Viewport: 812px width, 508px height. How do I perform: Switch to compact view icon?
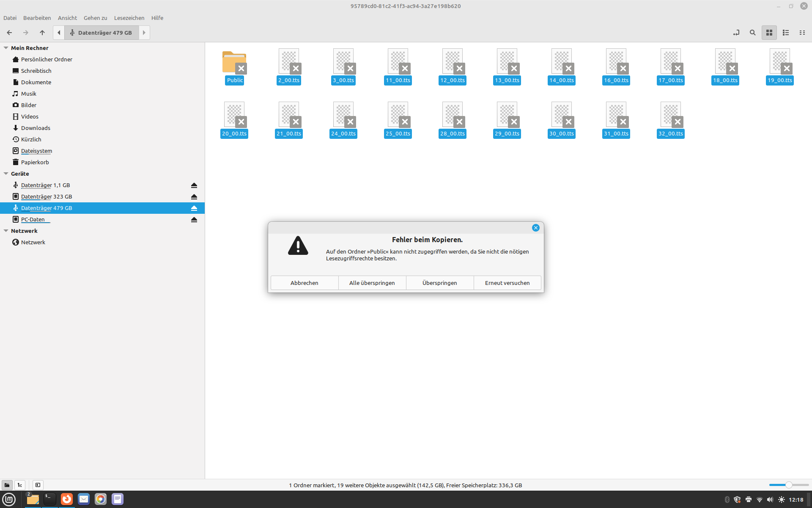tap(802, 33)
